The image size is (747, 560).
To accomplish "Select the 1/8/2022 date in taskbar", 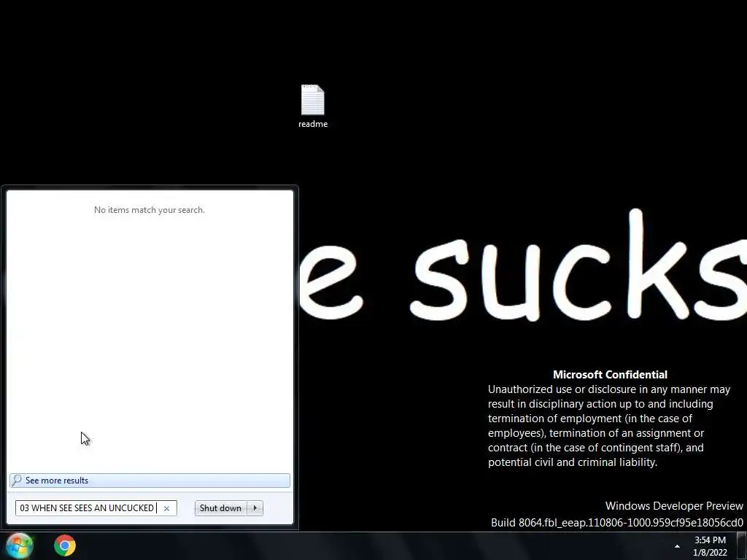I will coord(710,553).
